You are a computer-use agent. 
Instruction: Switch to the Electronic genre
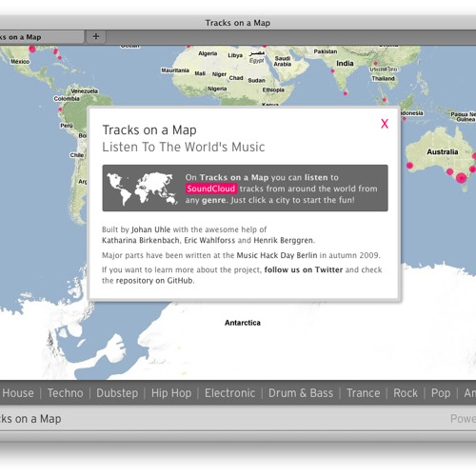click(229, 393)
